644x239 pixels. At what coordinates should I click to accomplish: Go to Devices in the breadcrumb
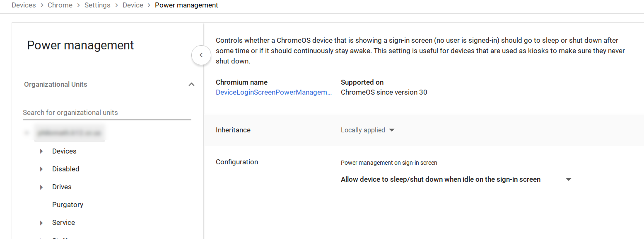click(x=24, y=5)
